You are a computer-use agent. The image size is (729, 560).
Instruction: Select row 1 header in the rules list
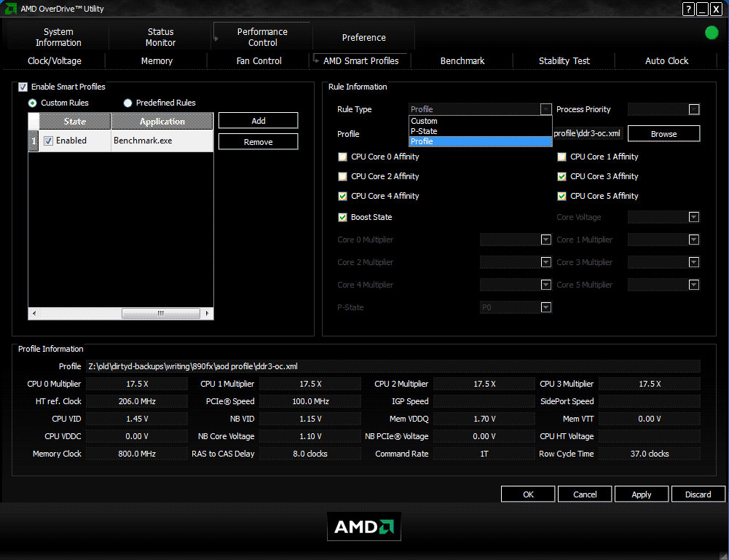(x=34, y=141)
